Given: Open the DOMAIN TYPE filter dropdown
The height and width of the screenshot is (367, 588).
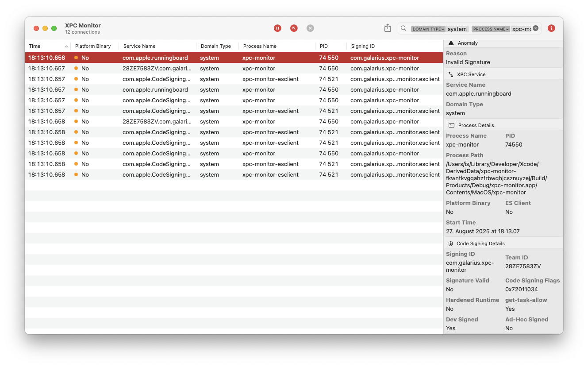Looking at the screenshot, I should [x=428, y=29].
